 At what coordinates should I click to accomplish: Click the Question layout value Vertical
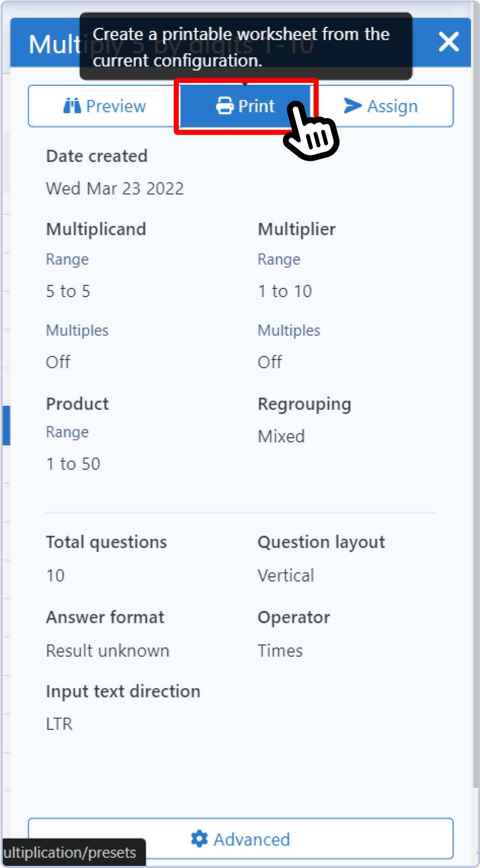pos(285,575)
